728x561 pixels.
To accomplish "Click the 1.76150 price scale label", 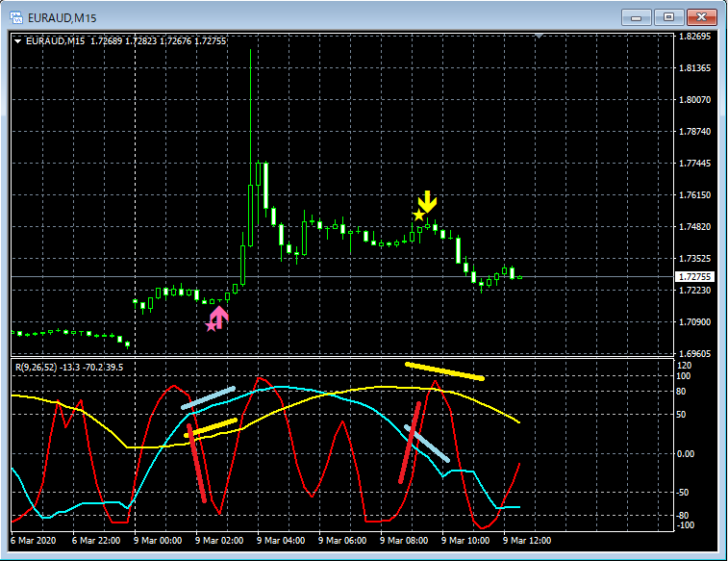I will click(694, 194).
